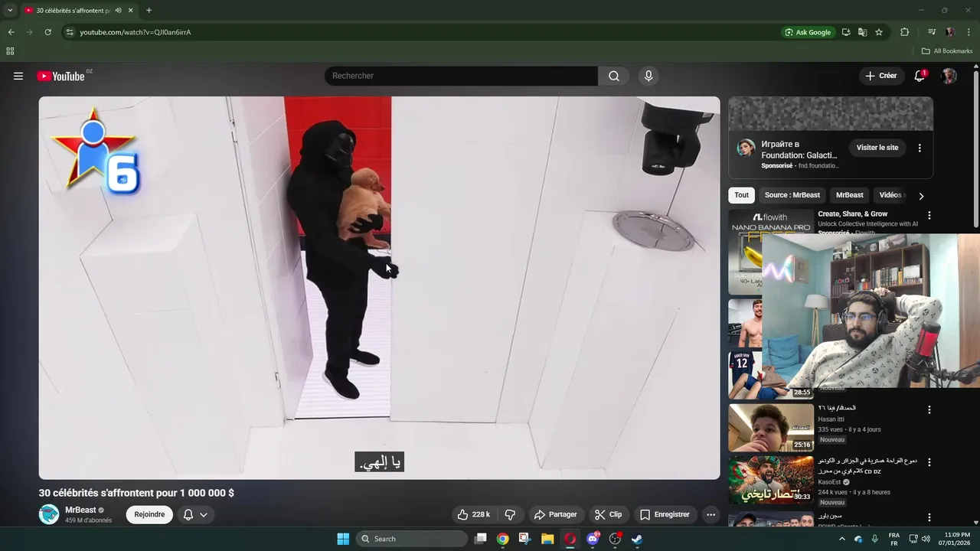Open a new browser tab

pyautogui.click(x=149, y=11)
